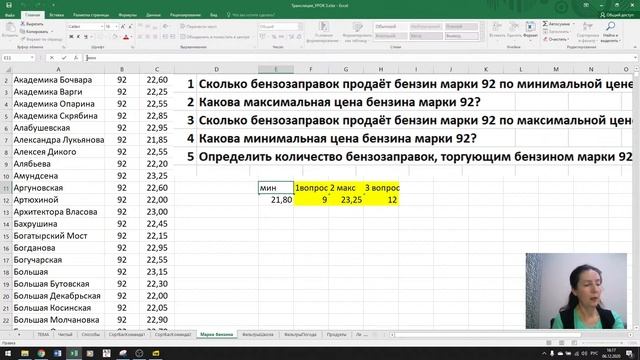Viewport: 640px width, 360px height.
Task: Switch to sheet tab ТЕМА
Action: point(43,334)
